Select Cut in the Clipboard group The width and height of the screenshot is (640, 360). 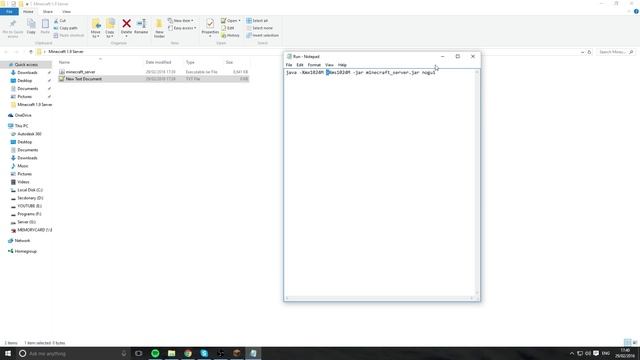click(60, 20)
